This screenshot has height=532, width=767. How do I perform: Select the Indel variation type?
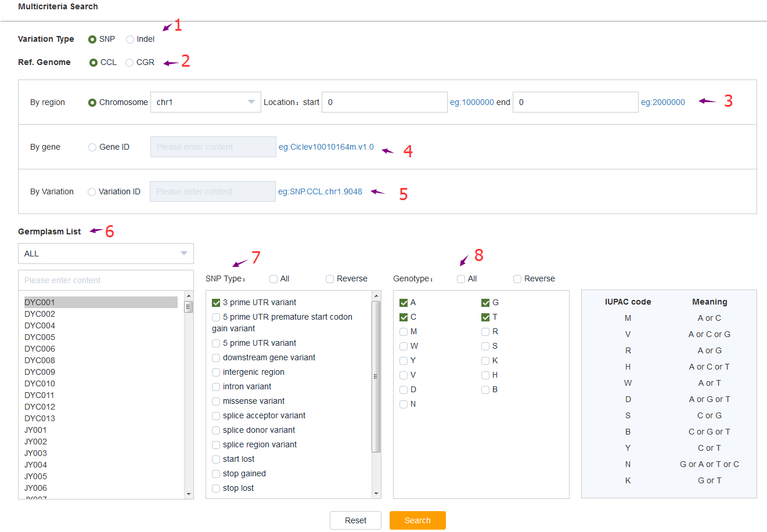pyautogui.click(x=130, y=39)
